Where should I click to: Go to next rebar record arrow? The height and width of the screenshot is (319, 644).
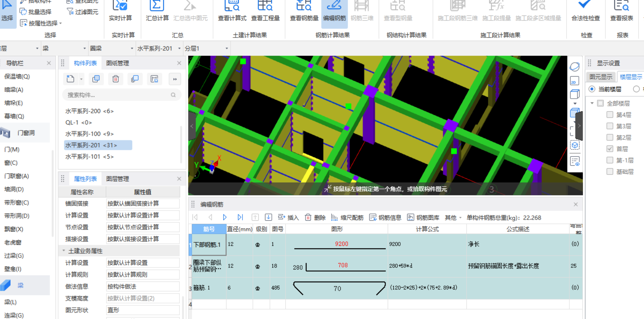[x=225, y=217]
